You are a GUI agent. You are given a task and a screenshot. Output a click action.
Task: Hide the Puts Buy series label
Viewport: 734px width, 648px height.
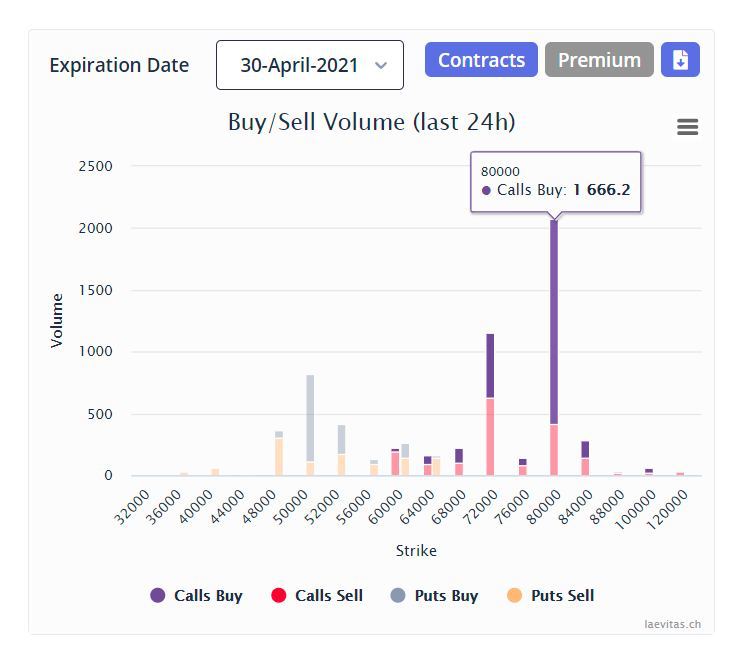coord(446,595)
